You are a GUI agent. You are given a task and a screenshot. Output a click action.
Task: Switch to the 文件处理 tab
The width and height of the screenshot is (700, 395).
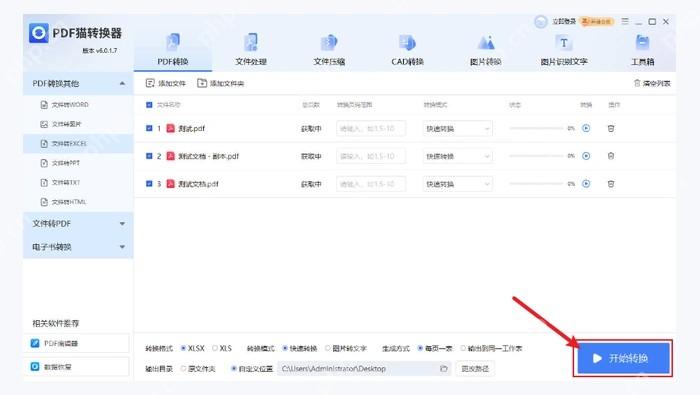(251, 50)
